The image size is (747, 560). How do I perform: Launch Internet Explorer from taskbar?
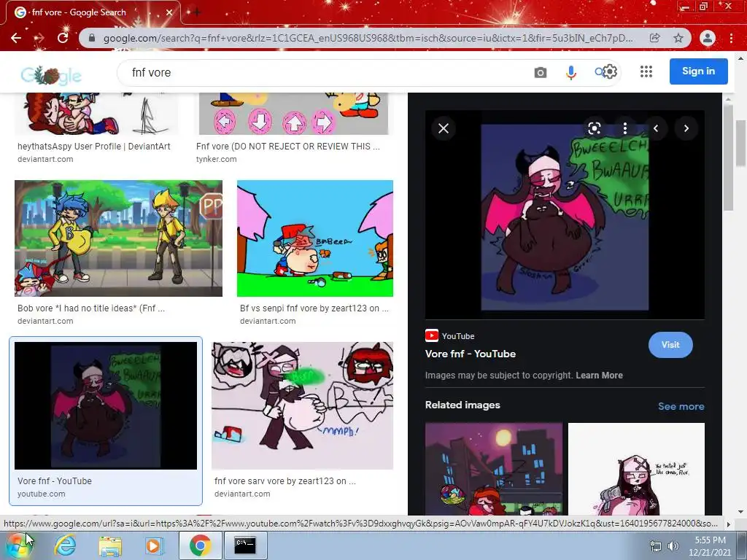pos(65,545)
